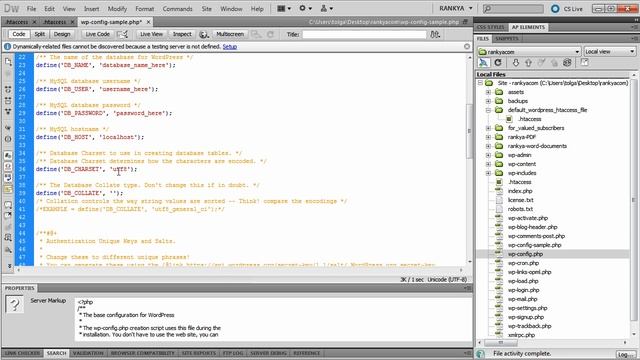Toggle Live Code mode
This screenshot has height=360, width=640.
click(x=98, y=34)
